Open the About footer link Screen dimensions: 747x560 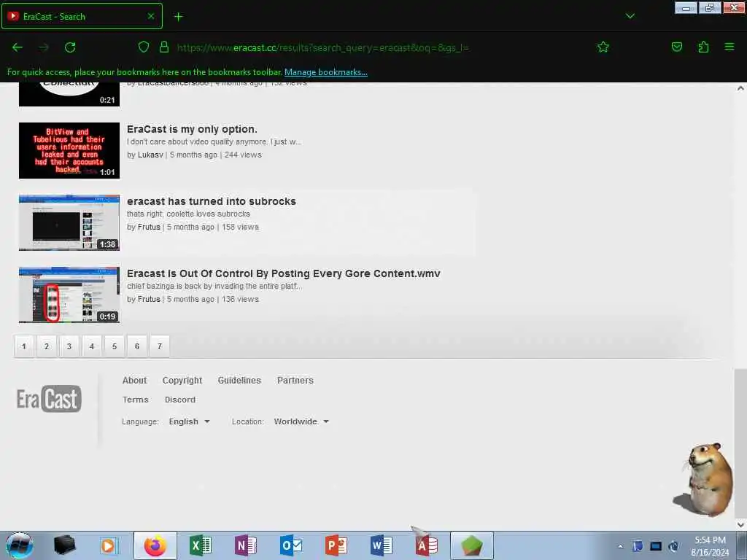pos(134,381)
